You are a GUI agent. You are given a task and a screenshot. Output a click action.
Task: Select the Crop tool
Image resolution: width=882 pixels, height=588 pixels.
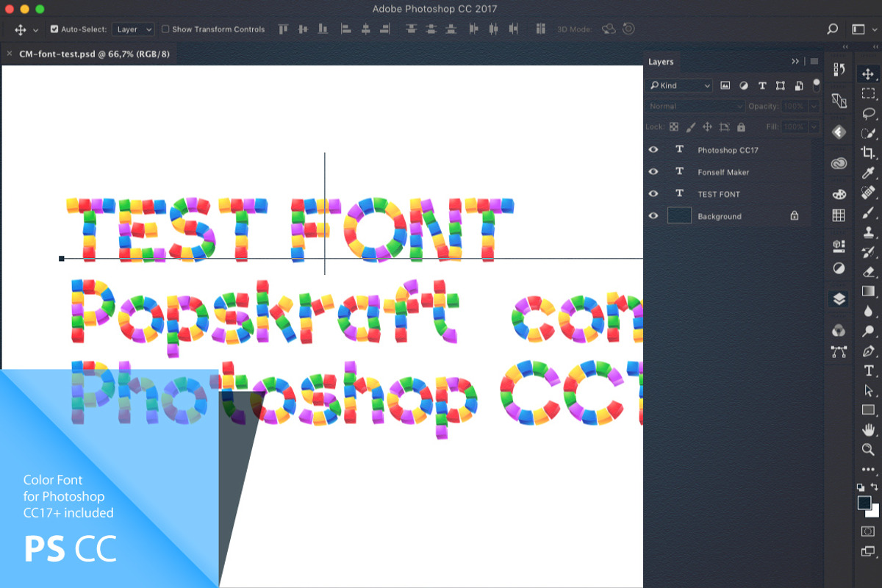tap(868, 153)
